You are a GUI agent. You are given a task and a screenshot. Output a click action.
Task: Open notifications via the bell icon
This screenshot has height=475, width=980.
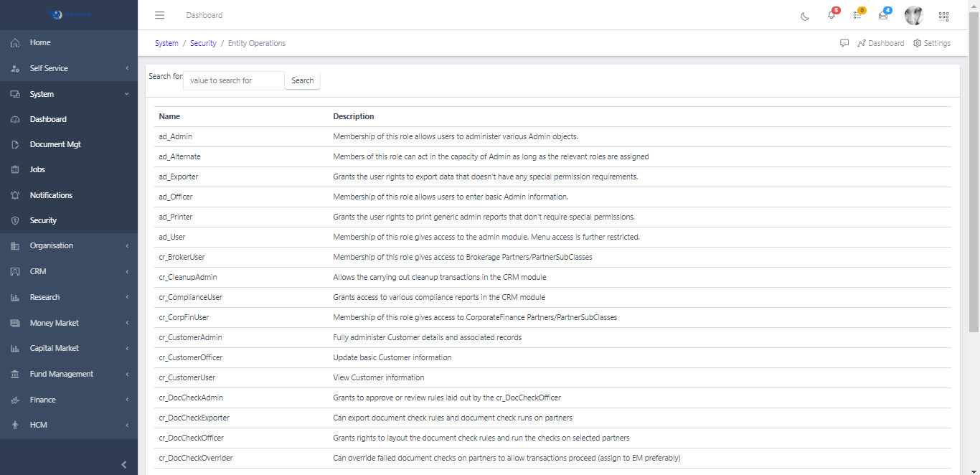831,16
